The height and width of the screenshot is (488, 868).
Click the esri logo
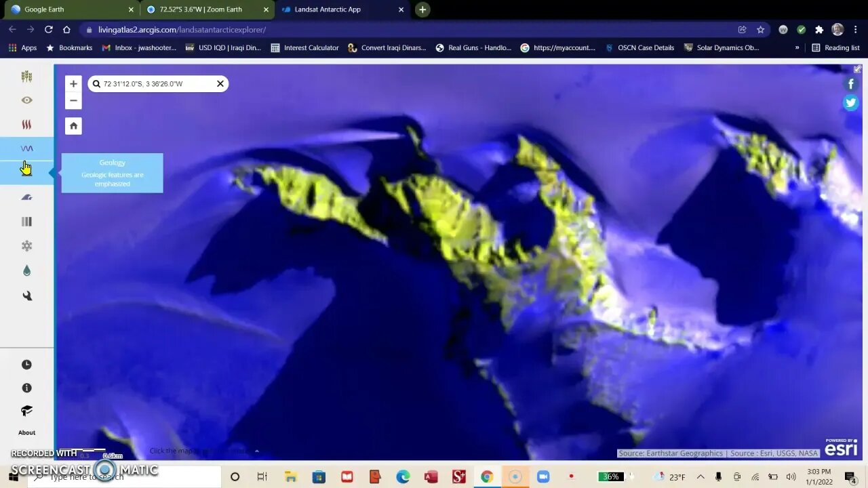pyautogui.click(x=841, y=449)
